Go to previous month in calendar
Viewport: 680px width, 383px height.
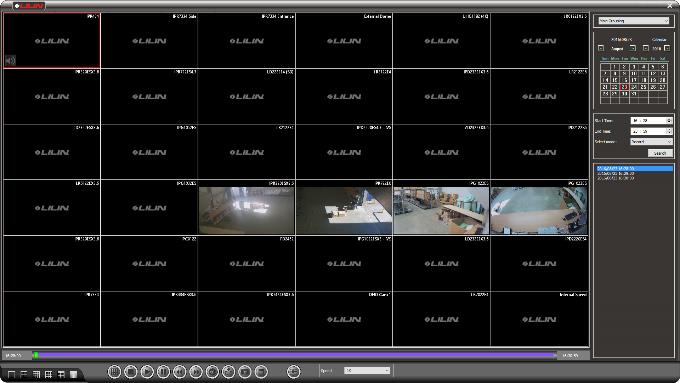pyautogui.click(x=601, y=48)
